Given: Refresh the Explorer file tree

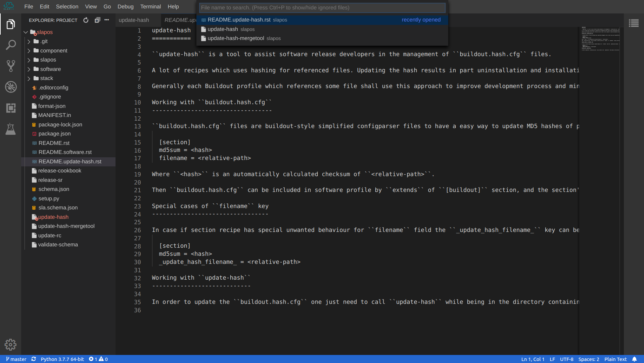Looking at the screenshot, I should pyautogui.click(x=86, y=20).
